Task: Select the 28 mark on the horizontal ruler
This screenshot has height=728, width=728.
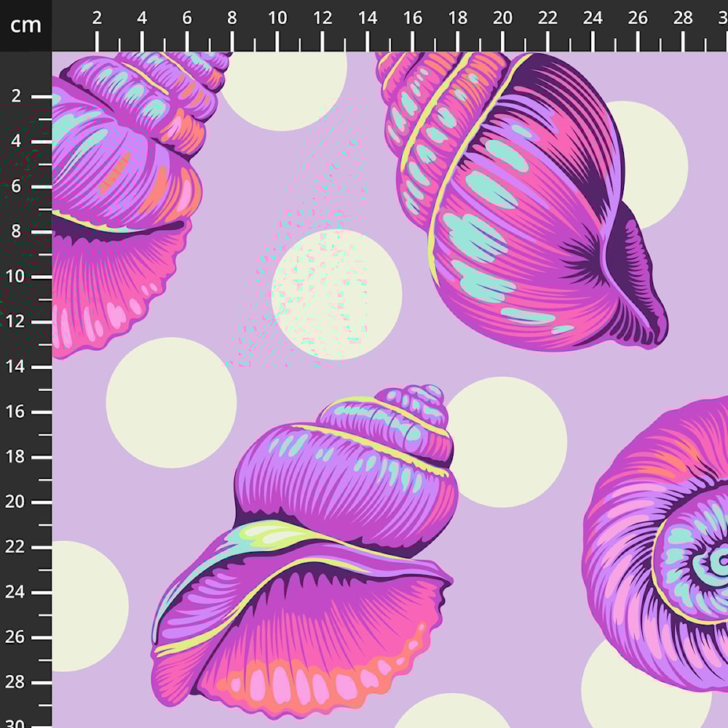Action: point(683,19)
